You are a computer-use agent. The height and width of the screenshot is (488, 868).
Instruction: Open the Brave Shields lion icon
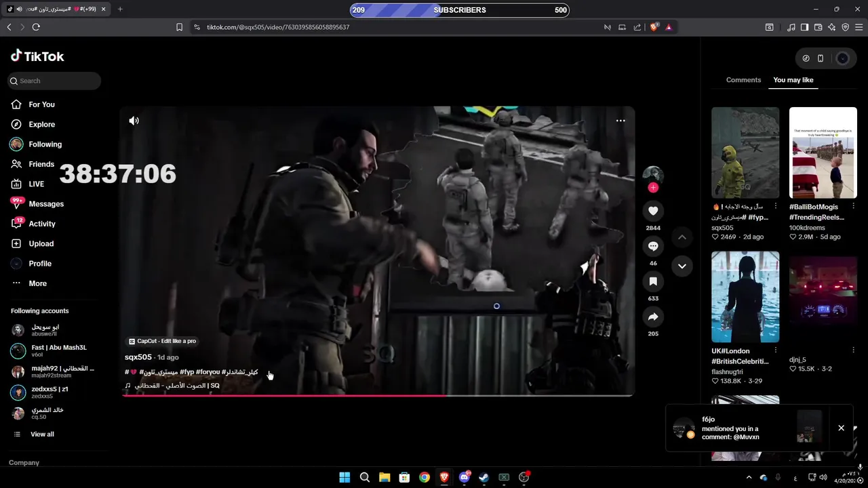654,27
